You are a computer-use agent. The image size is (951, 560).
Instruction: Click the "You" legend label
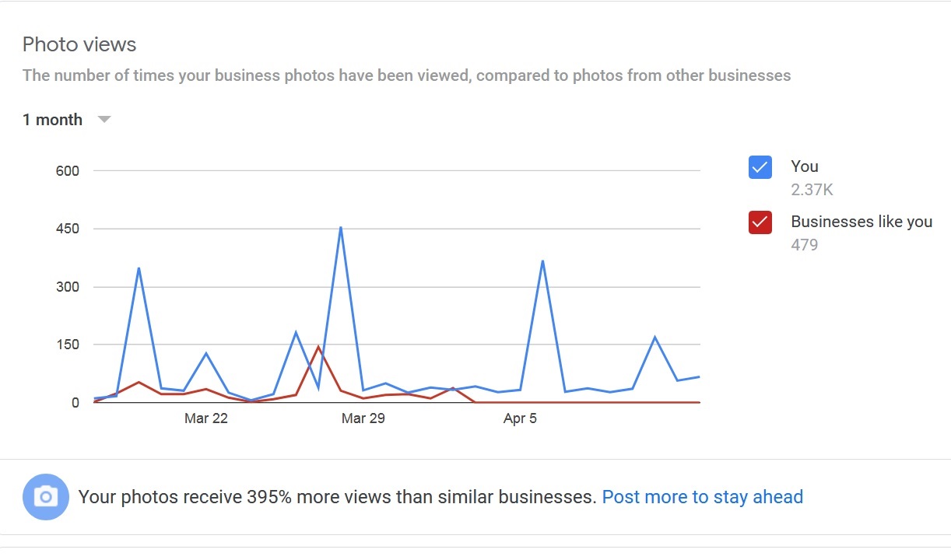[x=804, y=166]
